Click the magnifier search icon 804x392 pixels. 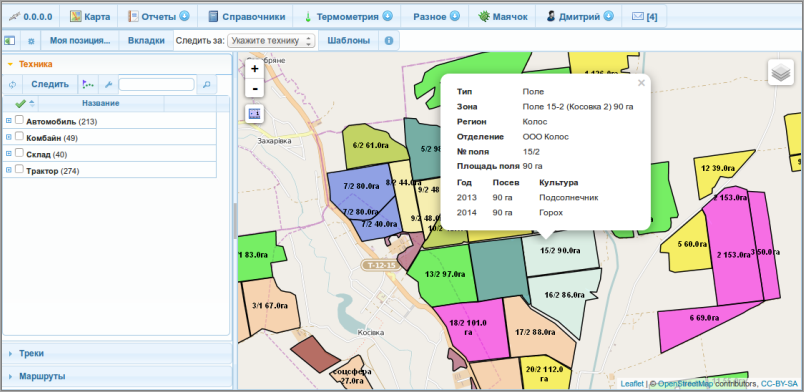pos(206,85)
